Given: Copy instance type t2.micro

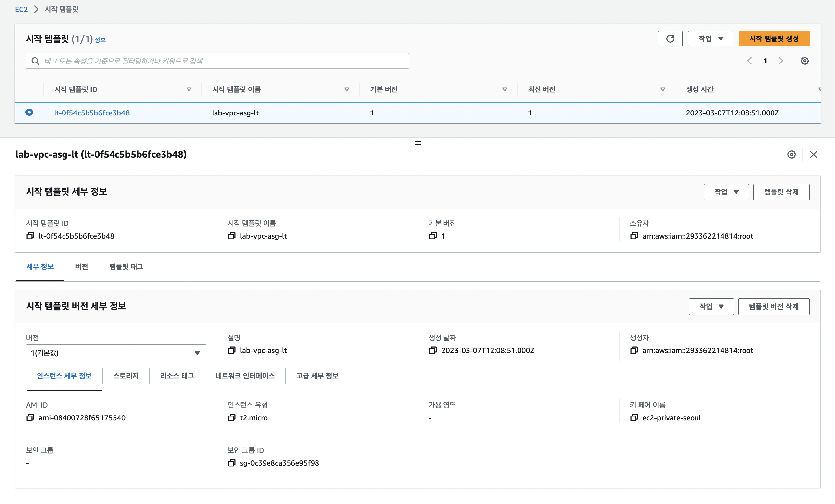Looking at the screenshot, I should tap(232, 417).
